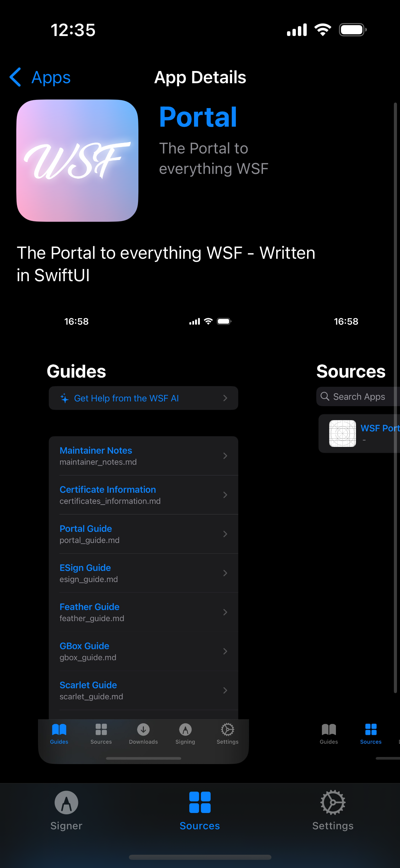Tap the description text about SwiftUI
Image resolution: width=400 pixels, height=868 pixels.
pyautogui.click(x=166, y=264)
